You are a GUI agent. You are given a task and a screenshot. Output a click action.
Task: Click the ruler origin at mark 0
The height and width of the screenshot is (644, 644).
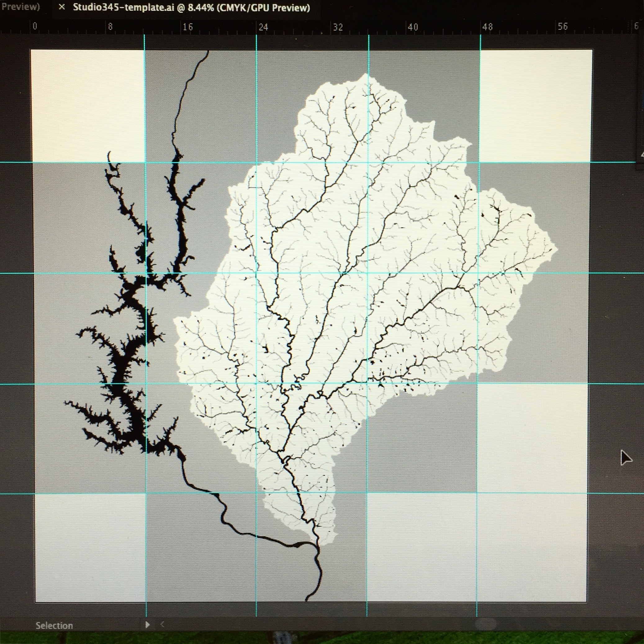pos(35,27)
